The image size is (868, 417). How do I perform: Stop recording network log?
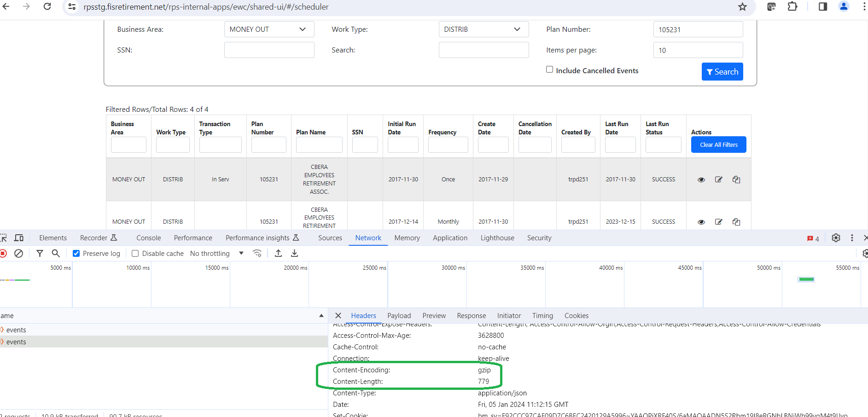point(4,253)
